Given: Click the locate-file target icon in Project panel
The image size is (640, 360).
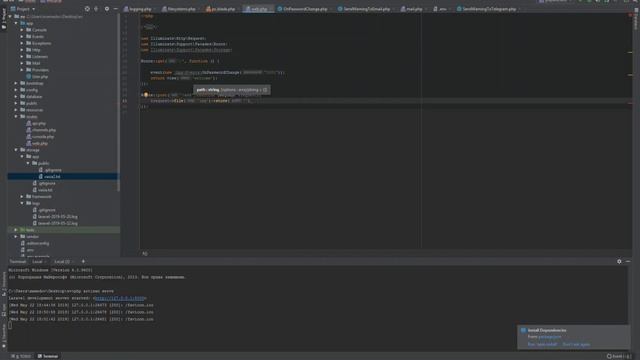Looking at the screenshot, I should pos(87,9).
